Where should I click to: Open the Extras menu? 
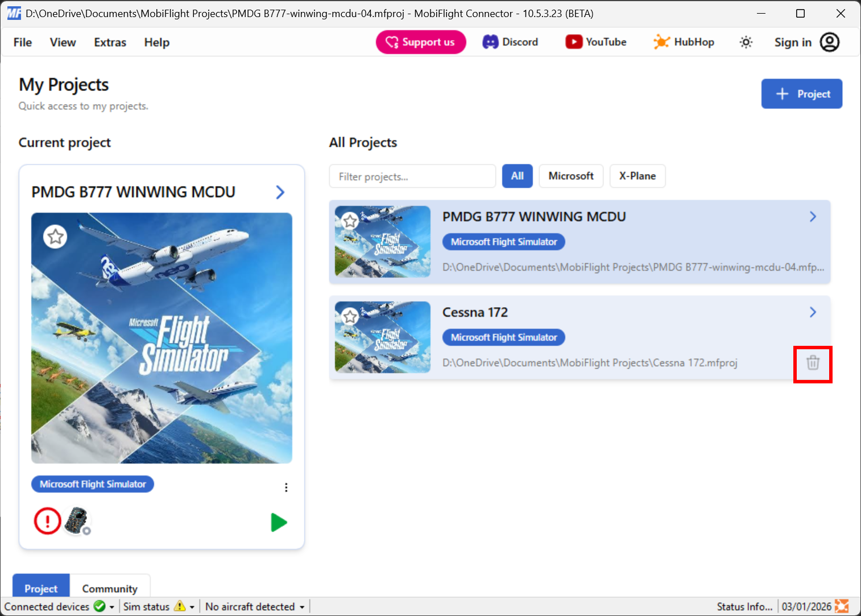pyautogui.click(x=109, y=42)
